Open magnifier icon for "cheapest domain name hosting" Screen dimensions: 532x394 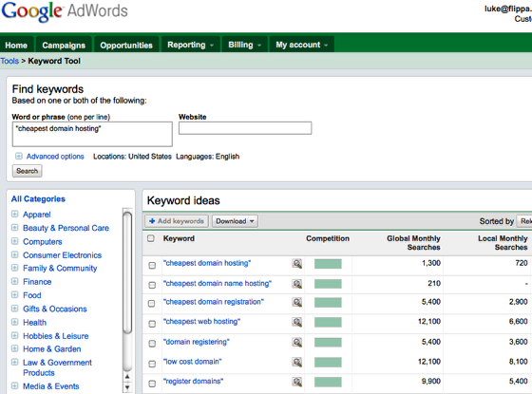[296, 284]
